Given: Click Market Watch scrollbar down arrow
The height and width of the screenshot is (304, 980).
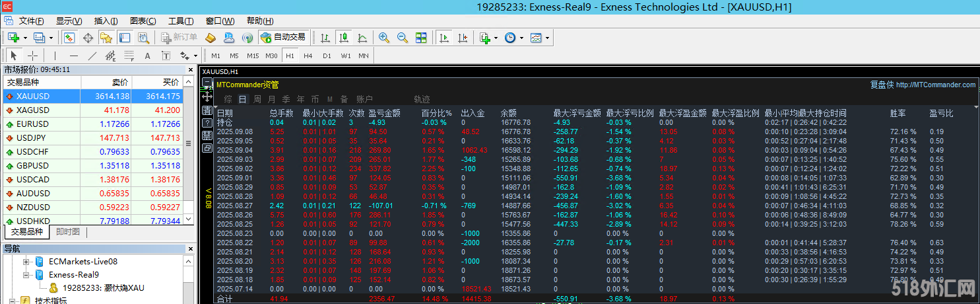Looking at the screenshot, I should 188,218.
